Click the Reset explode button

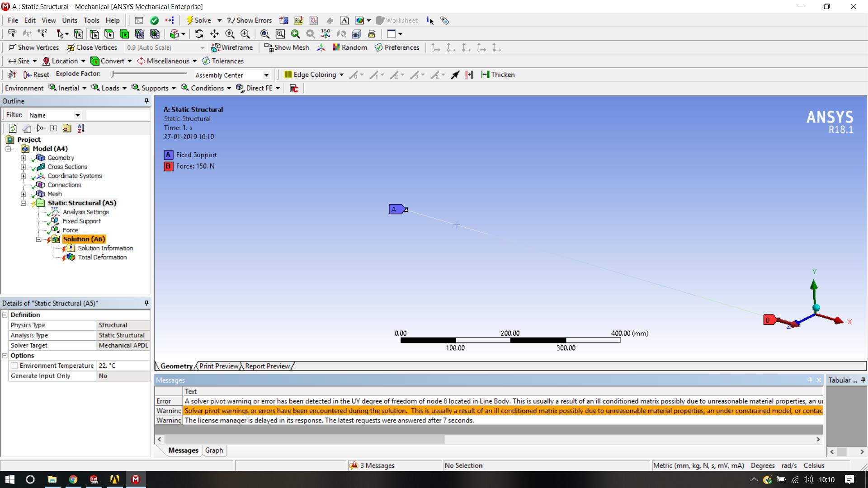pyautogui.click(x=36, y=75)
